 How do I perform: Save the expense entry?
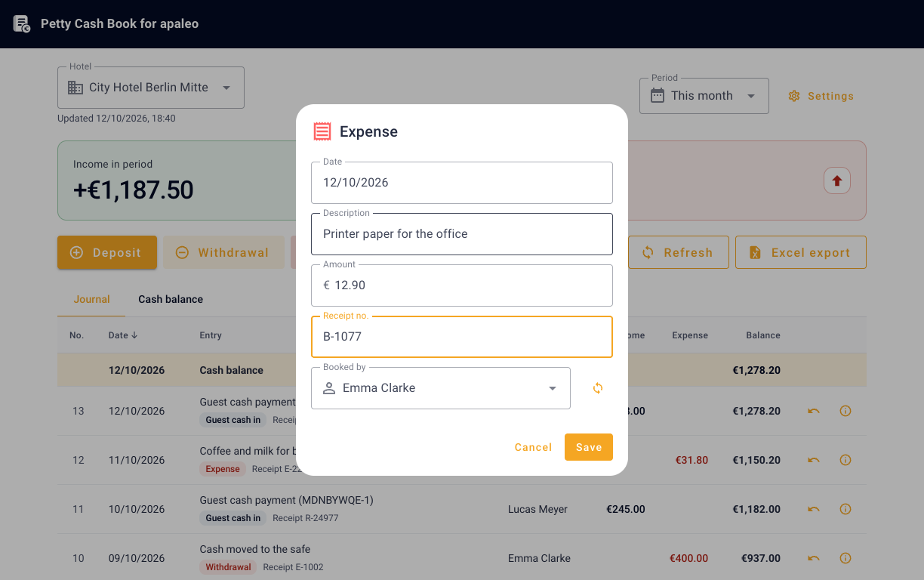point(589,447)
